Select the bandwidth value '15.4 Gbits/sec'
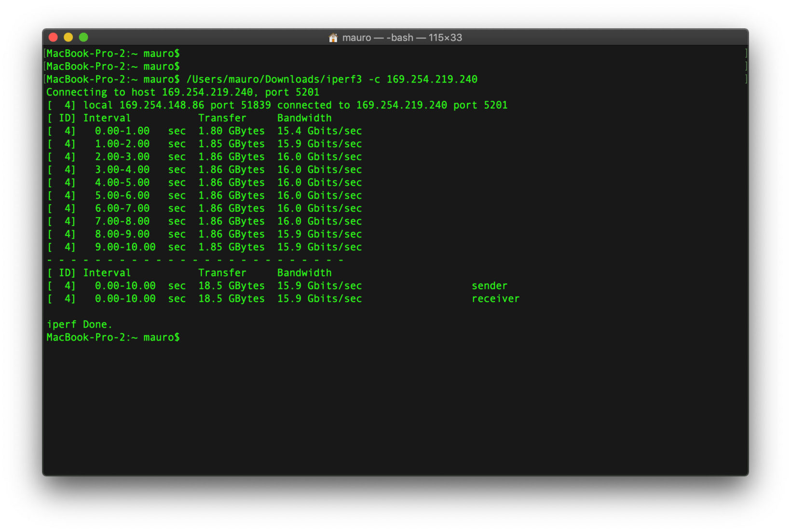This screenshot has height=532, width=791. pyautogui.click(x=319, y=131)
